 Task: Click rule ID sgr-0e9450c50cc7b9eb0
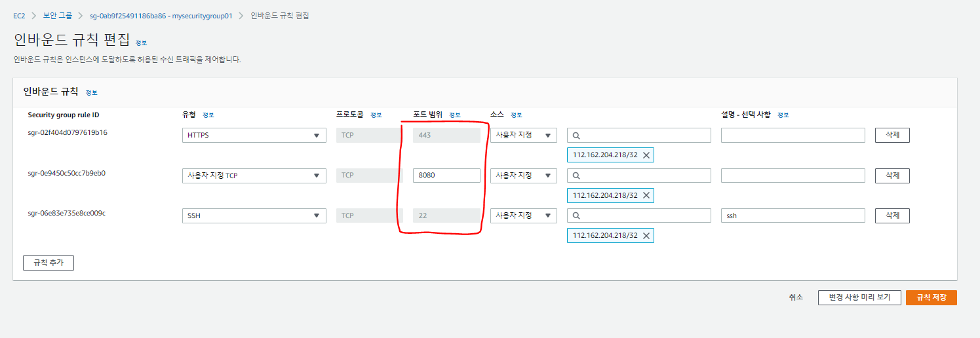[x=67, y=173]
